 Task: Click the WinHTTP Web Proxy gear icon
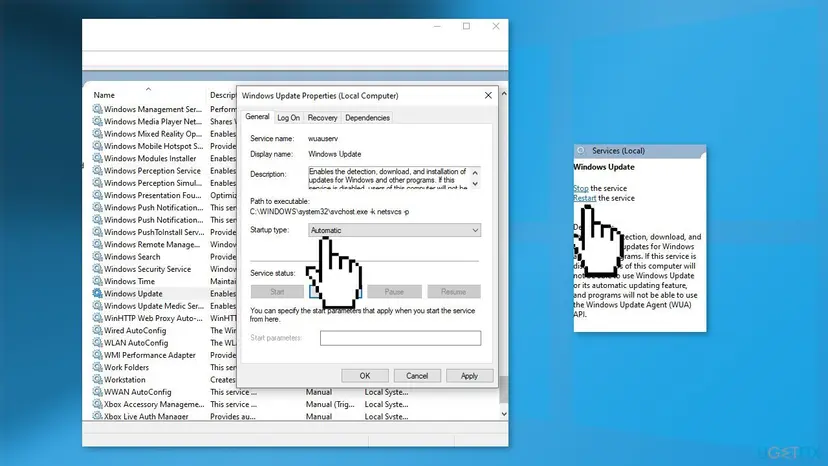(97, 318)
